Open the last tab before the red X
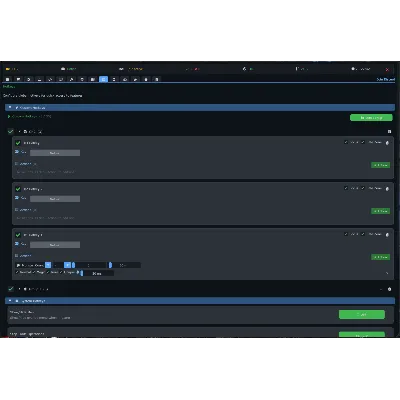 click(x=361, y=69)
